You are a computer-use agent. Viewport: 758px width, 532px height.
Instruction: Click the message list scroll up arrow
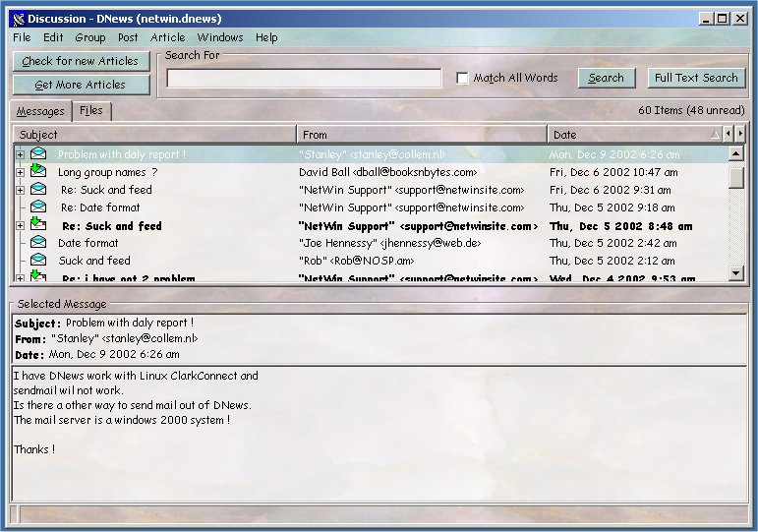pyautogui.click(x=735, y=154)
